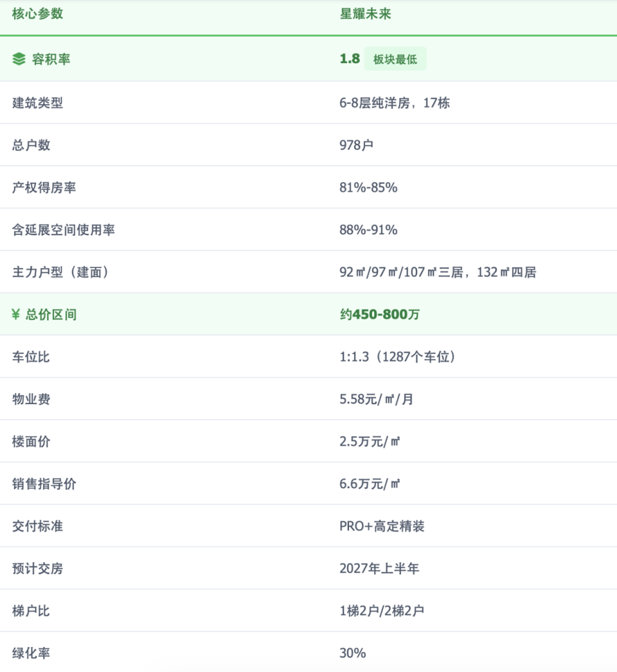Click the 1.8 plot ratio value
This screenshot has height=672, width=617.
(350, 59)
